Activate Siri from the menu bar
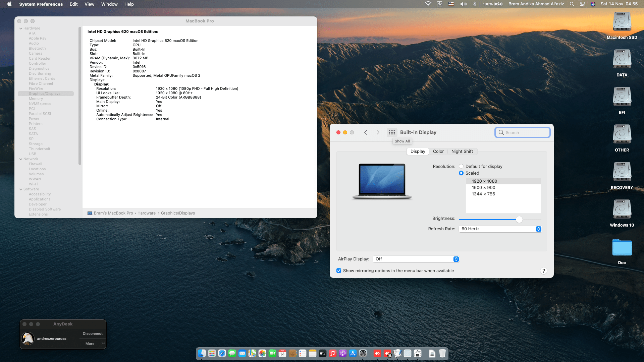The width and height of the screenshot is (644, 362). (593, 4)
